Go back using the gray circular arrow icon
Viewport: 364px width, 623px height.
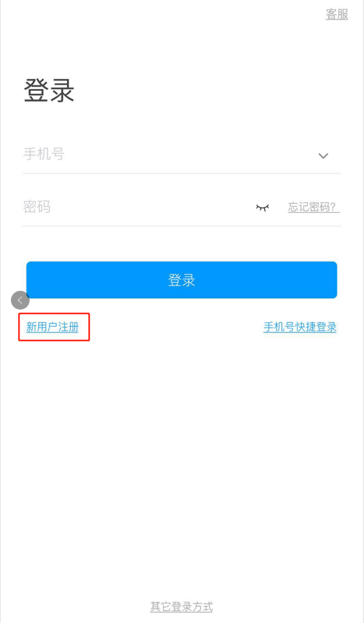(20, 301)
